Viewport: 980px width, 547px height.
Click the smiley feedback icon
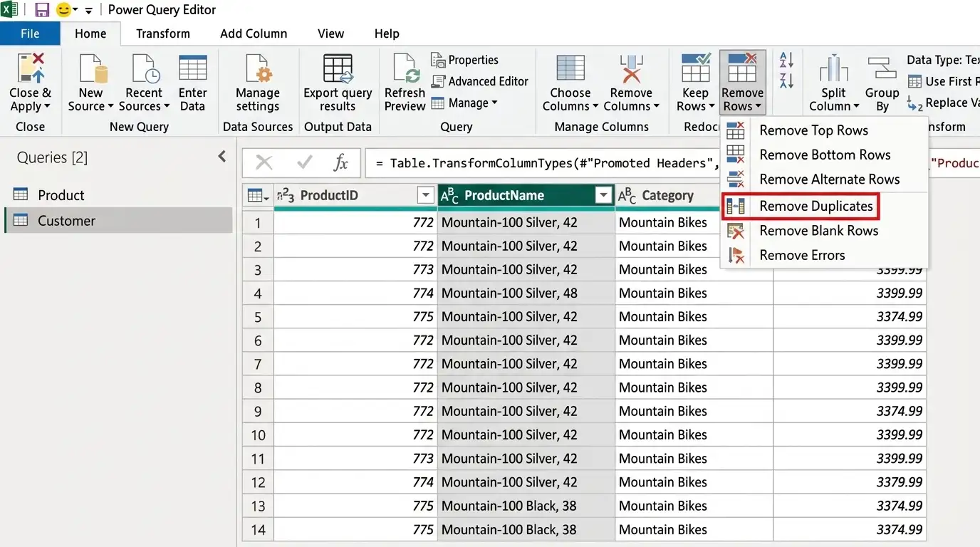[x=63, y=10]
